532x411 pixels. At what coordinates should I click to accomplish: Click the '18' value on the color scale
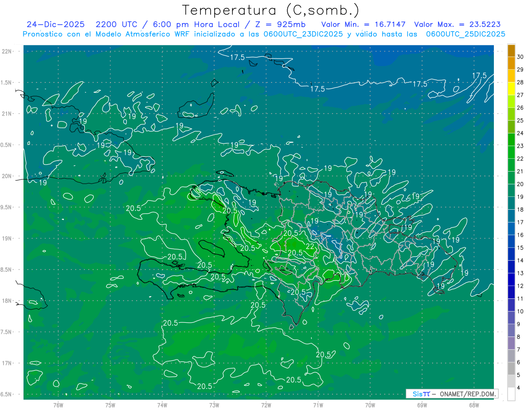coord(520,209)
